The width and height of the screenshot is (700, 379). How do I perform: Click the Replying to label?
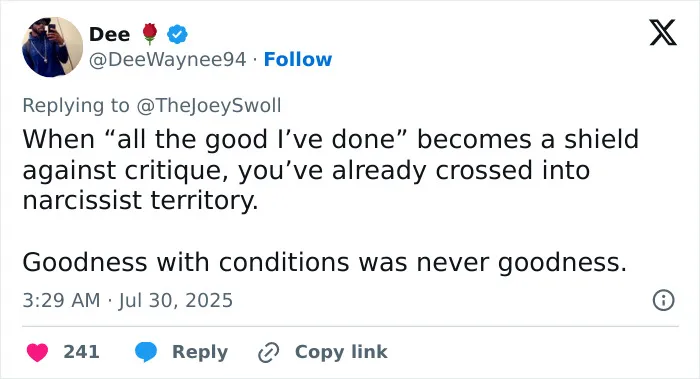point(76,106)
